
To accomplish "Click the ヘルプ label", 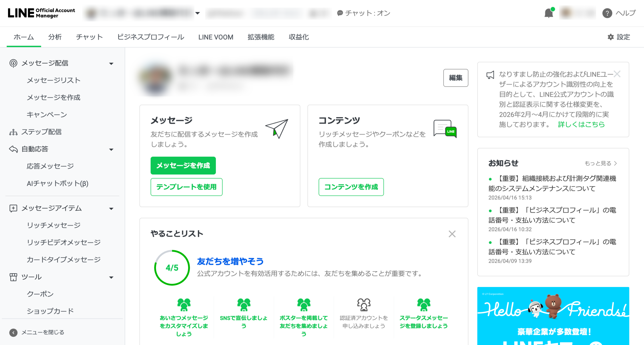I will tap(626, 13).
